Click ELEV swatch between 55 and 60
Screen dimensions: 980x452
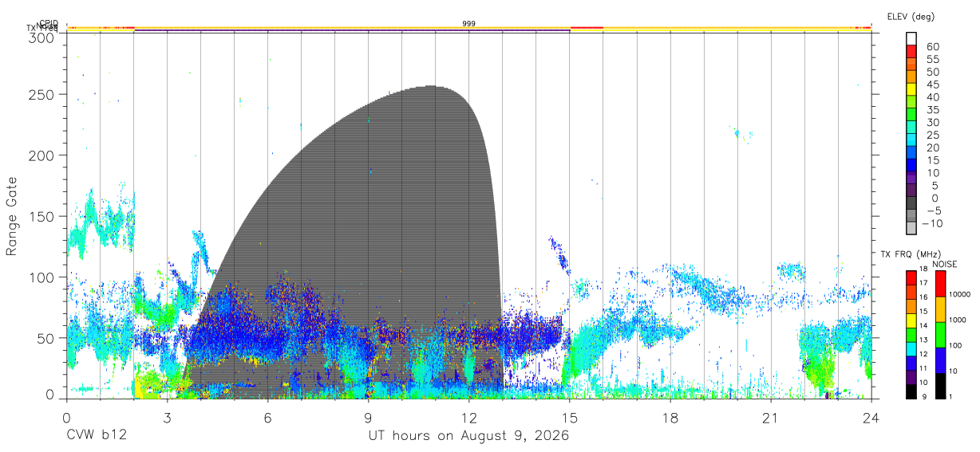coord(911,51)
